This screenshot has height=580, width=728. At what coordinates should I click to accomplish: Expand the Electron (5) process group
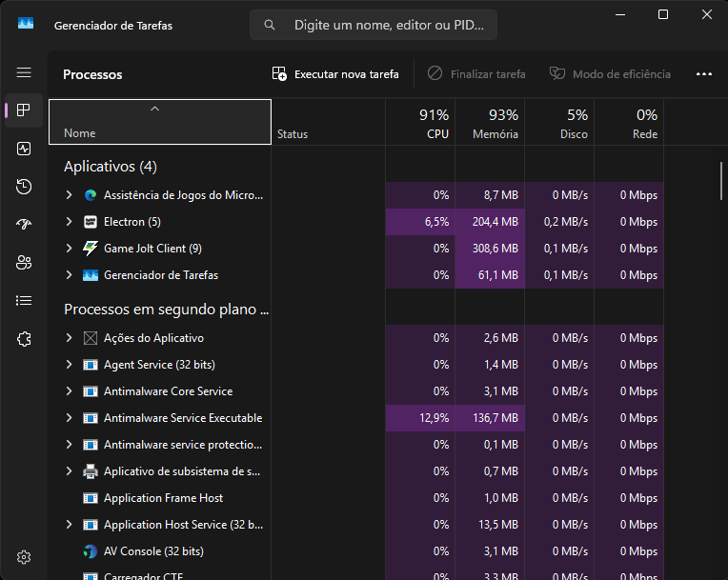pos(69,222)
